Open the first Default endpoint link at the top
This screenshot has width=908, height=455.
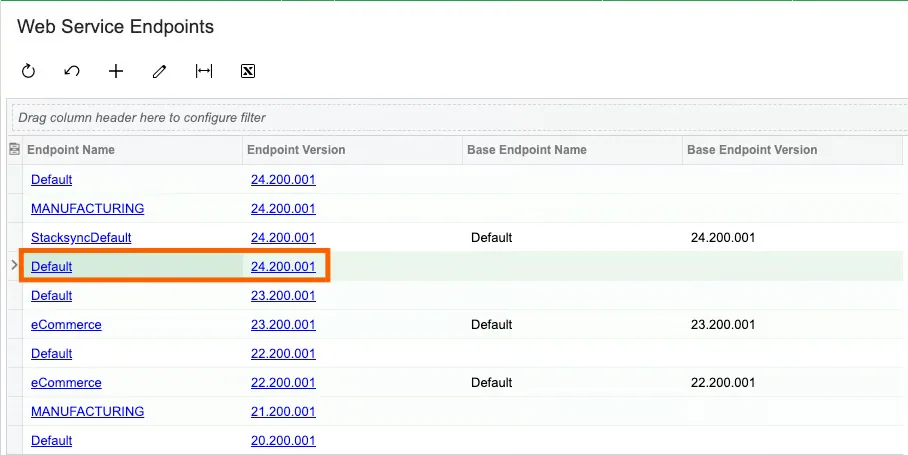52,179
